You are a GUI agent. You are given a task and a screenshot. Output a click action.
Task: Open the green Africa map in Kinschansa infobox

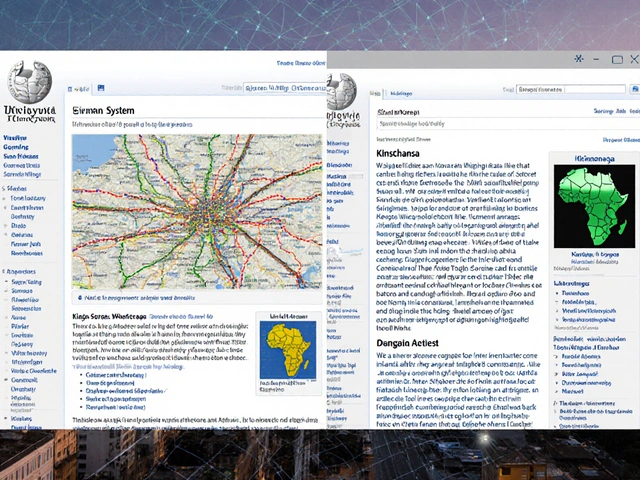[594, 206]
